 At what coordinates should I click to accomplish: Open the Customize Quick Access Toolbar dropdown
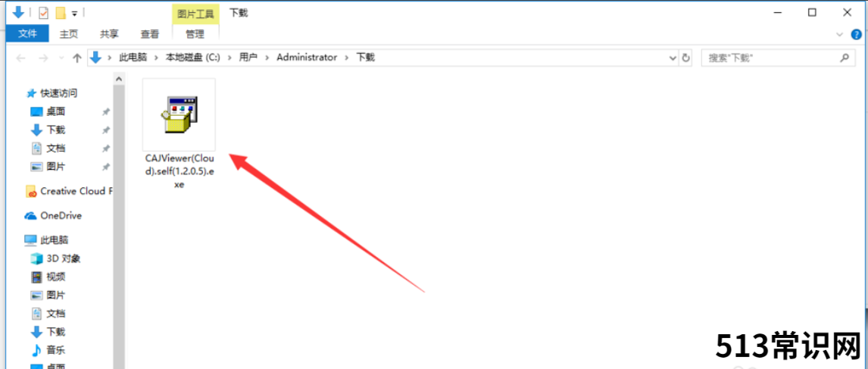coord(75,14)
